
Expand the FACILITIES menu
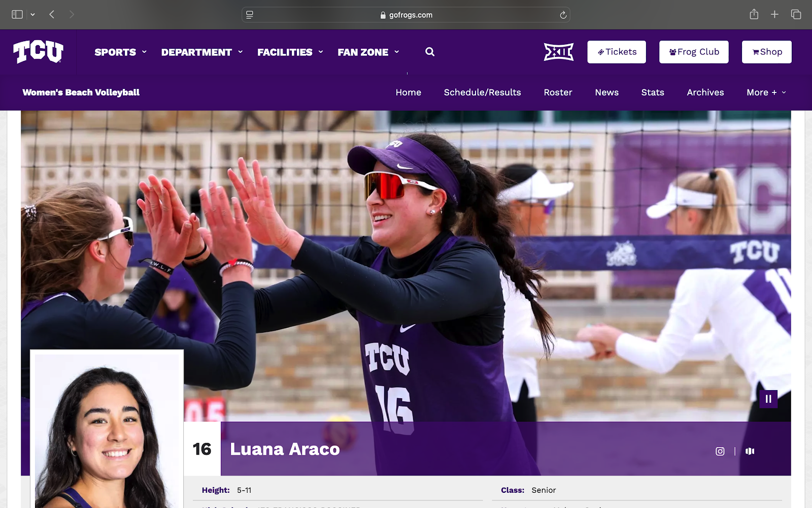coord(290,52)
